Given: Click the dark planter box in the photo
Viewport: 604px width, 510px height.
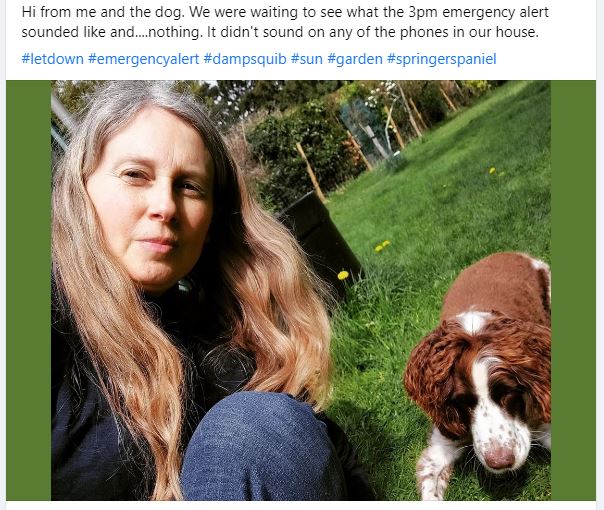Looking at the screenshot, I should (x=322, y=237).
